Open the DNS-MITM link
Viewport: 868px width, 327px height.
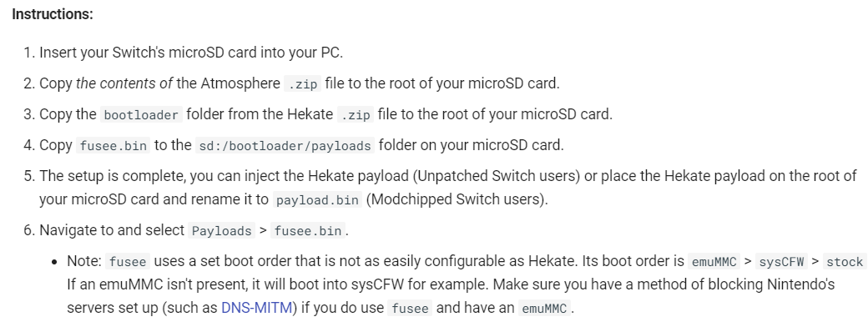point(256,308)
